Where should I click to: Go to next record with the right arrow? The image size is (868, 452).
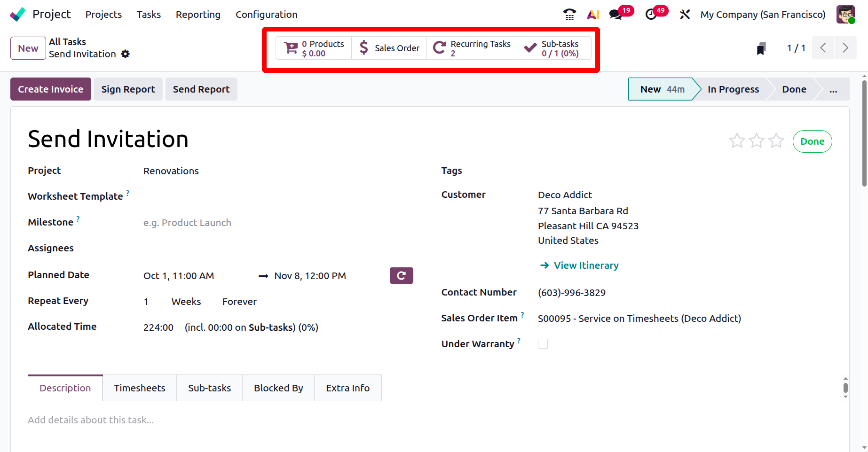click(845, 48)
